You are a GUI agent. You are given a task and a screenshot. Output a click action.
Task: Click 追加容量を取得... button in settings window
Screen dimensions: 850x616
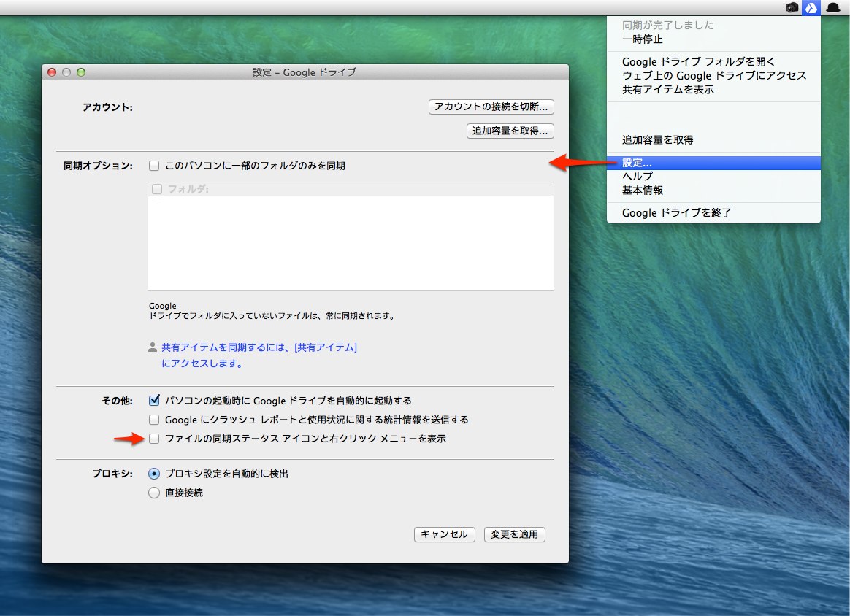pyautogui.click(x=510, y=131)
